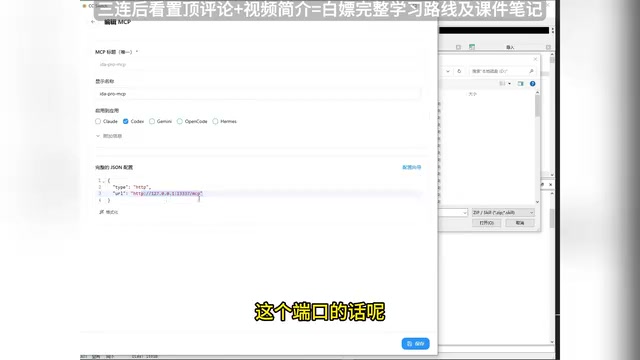
Task: Click the 格式化 format button
Action: click(109, 212)
